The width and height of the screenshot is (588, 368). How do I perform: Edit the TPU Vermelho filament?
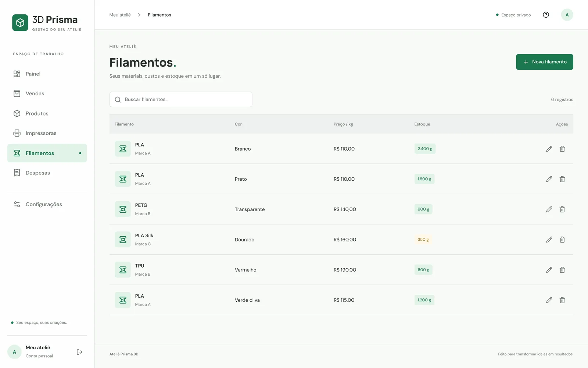(x=549, y=270)
